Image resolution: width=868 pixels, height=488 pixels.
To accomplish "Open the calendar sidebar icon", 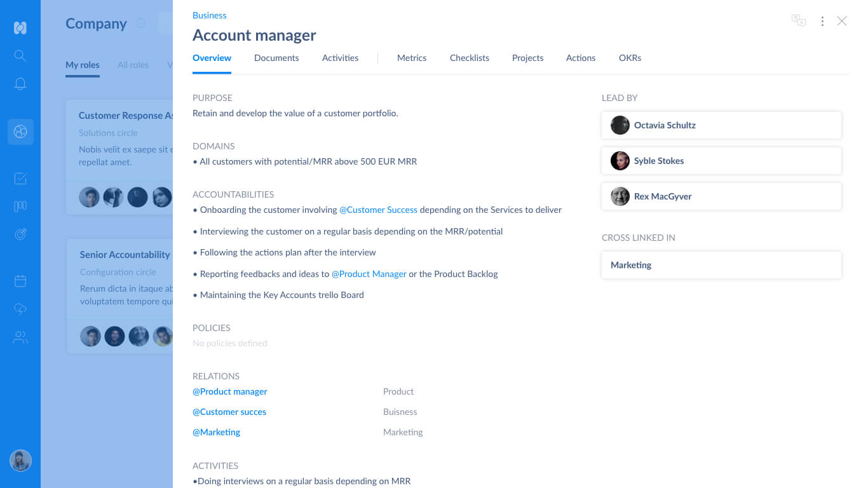I will [20, 281].
